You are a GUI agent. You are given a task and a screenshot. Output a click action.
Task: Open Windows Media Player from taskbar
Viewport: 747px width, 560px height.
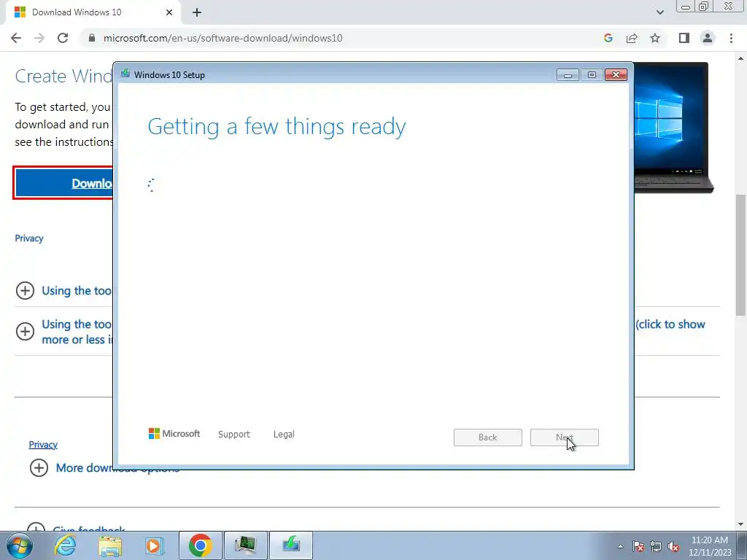point(154,545)
